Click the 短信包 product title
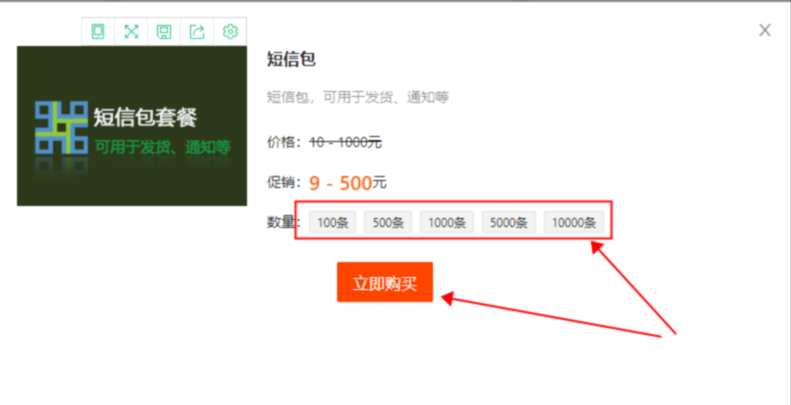791x405 pixels. (291, 59)
